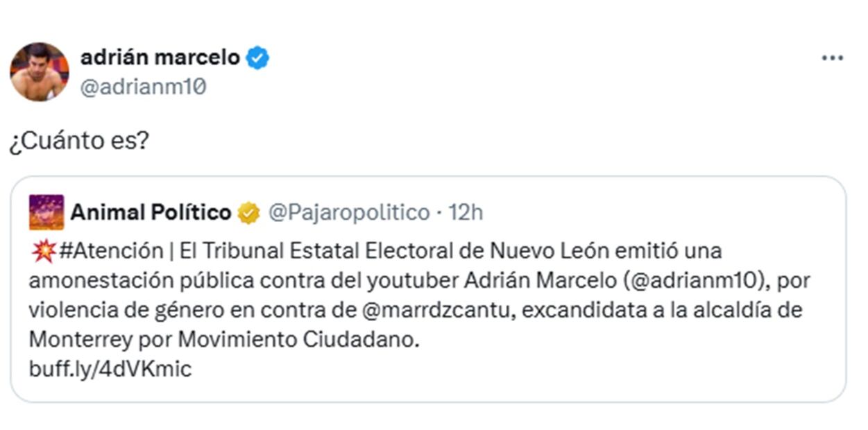
Task: Follow the buff.ly/4dVKmic link
Action: (110, 369)
